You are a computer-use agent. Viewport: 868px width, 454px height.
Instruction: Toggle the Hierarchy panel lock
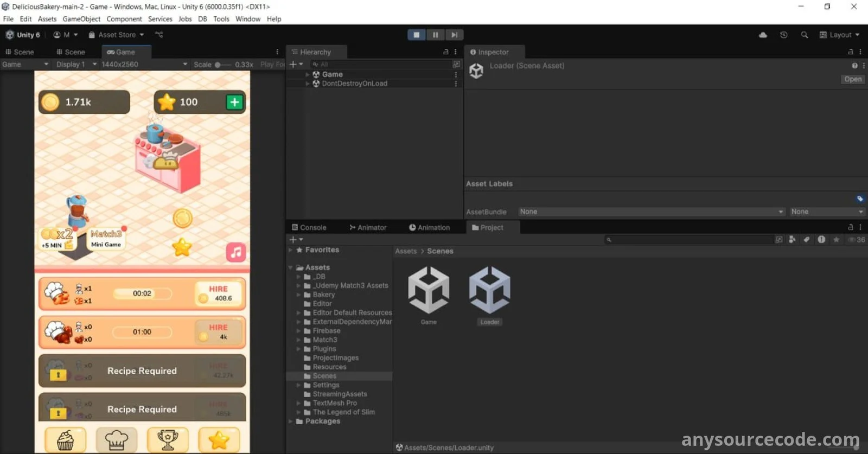446,52
